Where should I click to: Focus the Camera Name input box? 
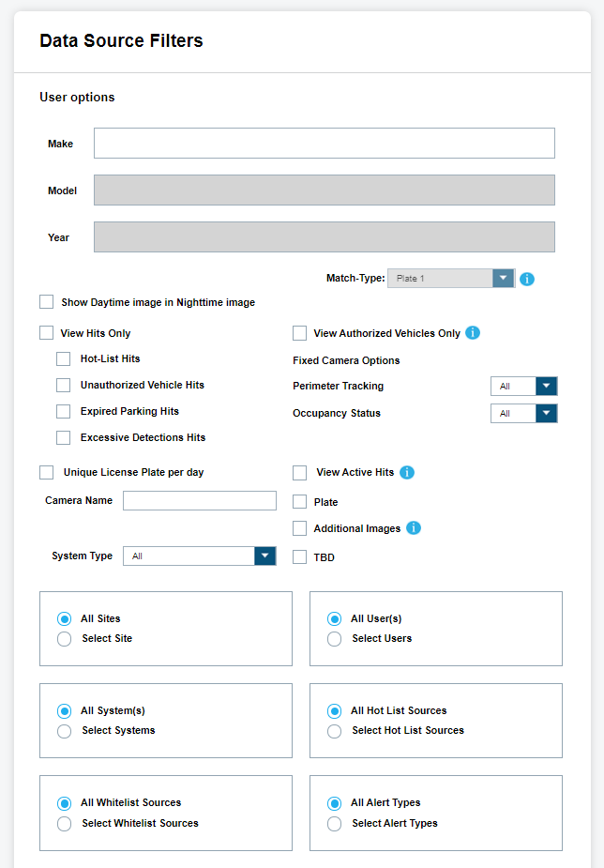[200, 501]
